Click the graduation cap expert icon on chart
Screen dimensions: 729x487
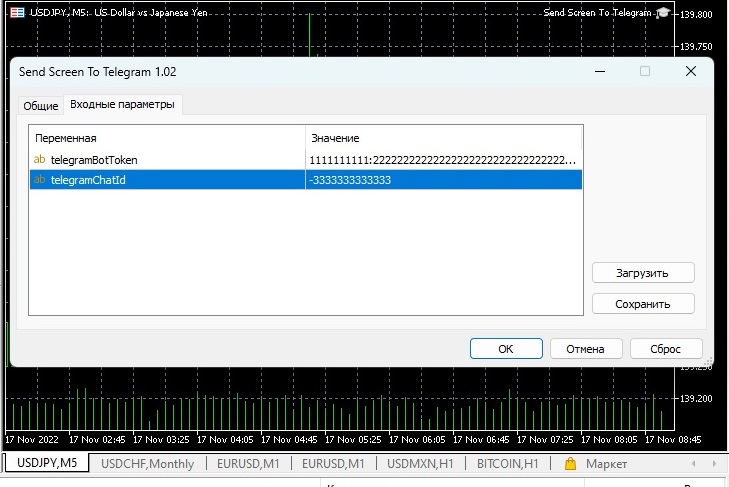662,13
